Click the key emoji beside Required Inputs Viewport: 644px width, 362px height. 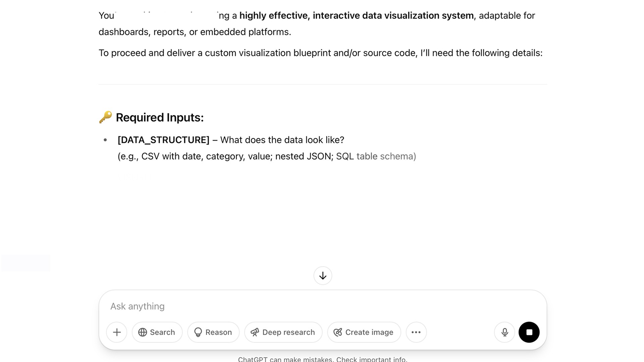click(105, 117)
